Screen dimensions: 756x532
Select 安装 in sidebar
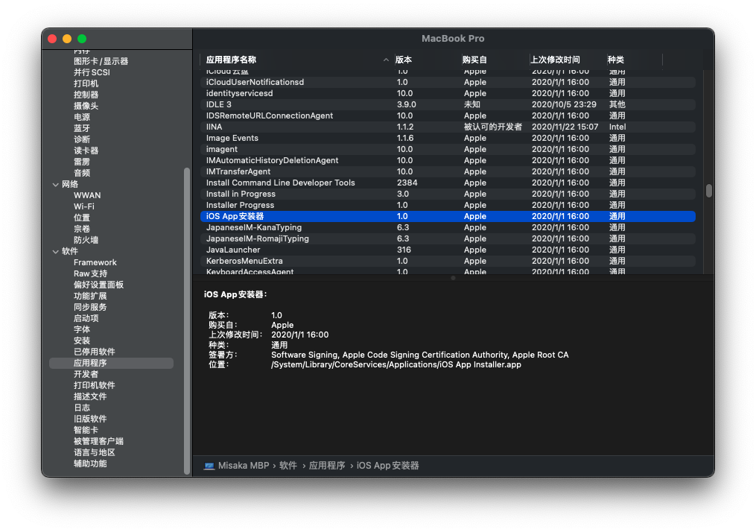point(81,341)
